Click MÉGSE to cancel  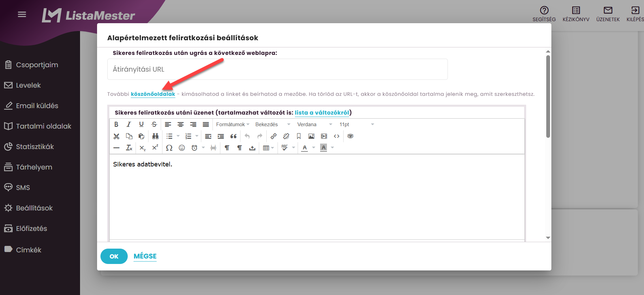(145, 256)
